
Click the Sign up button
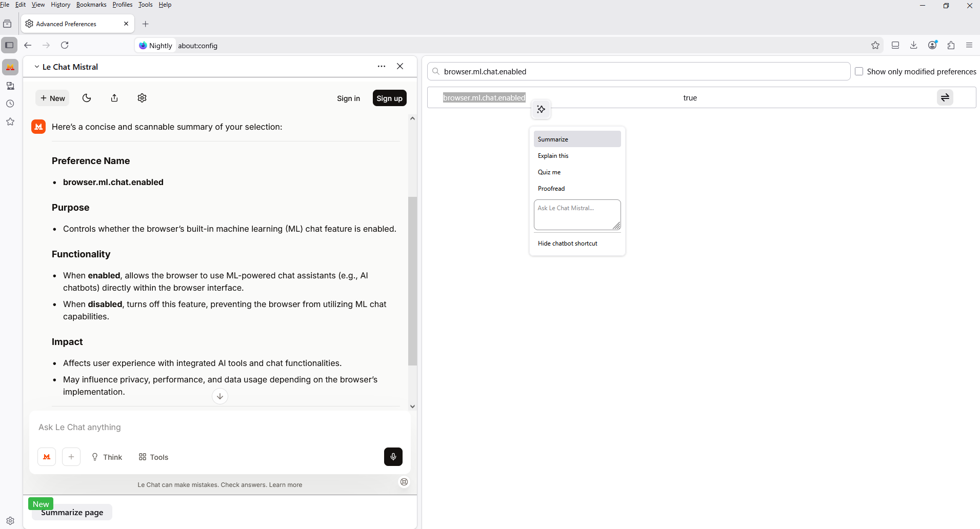(x=390, y=98)
